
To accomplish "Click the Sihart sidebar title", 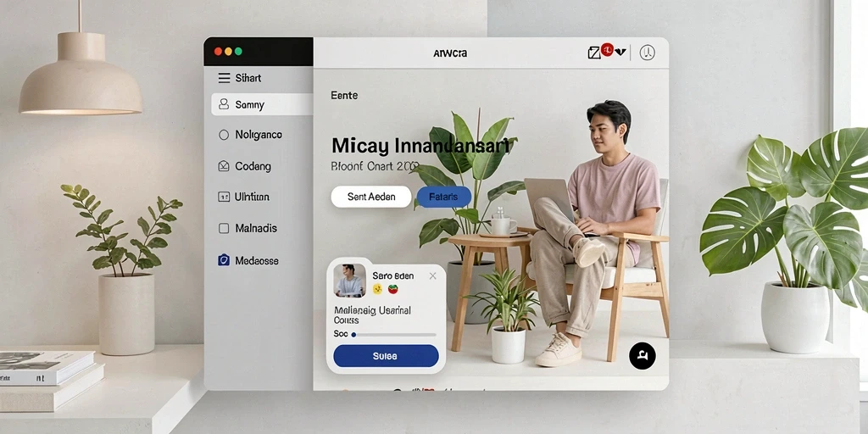I will [x=248, y=78].
